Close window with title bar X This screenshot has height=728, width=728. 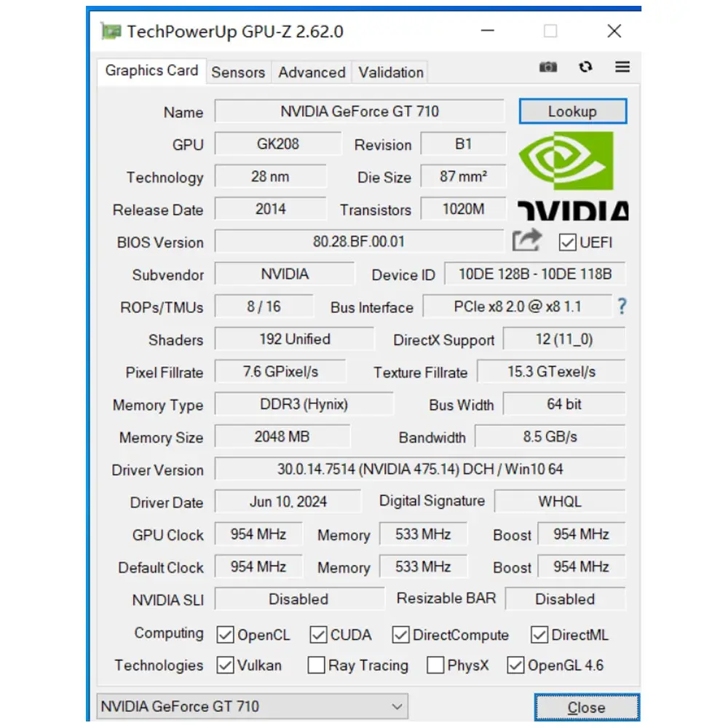pos(614,31)
